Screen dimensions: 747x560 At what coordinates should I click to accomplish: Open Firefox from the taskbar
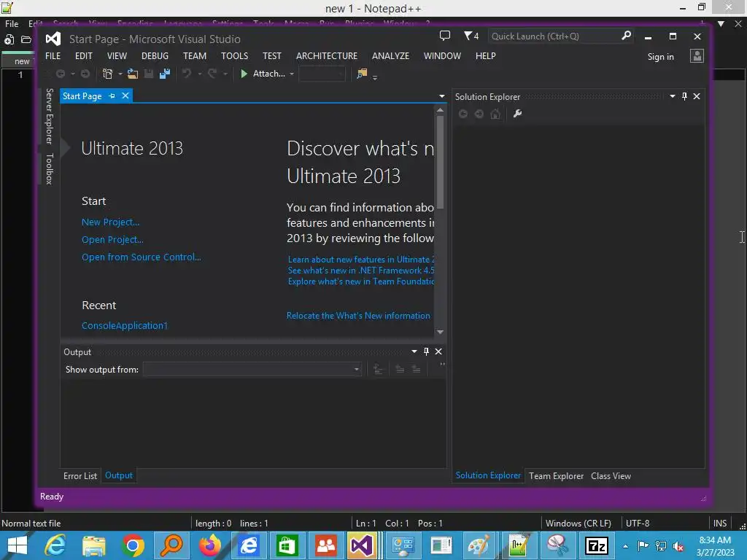210,545
